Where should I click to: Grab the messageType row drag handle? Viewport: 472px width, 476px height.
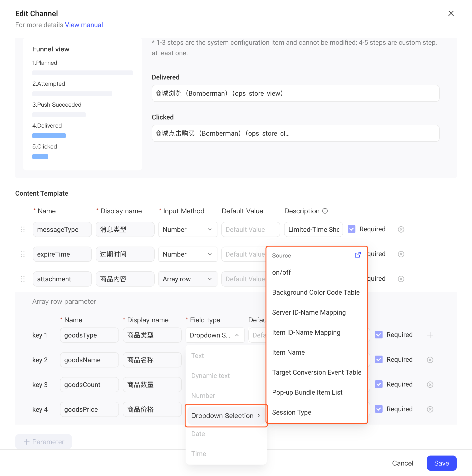click(23, 229)
